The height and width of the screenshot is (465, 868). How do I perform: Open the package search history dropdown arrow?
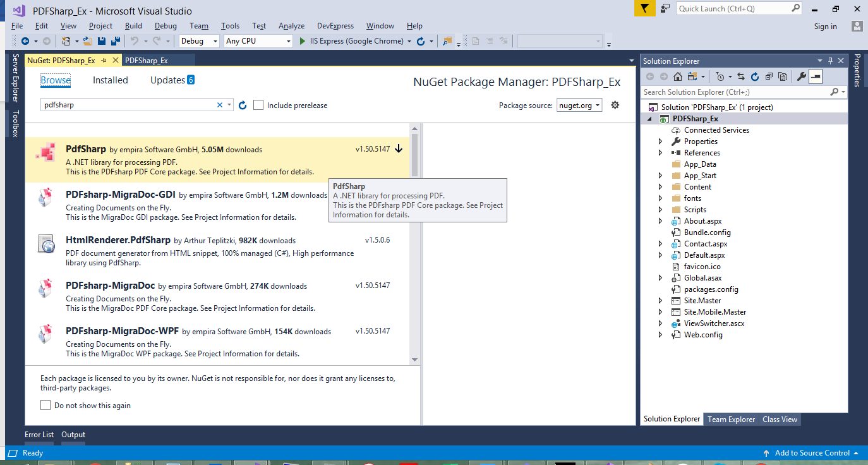pyautogui.click(x=229, y=105)
